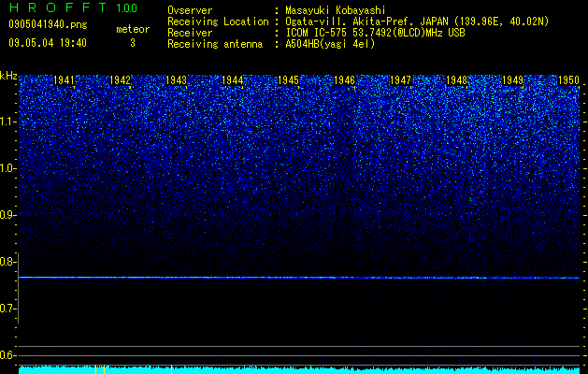Select the 1947 time label

click(x=400, y=80)
